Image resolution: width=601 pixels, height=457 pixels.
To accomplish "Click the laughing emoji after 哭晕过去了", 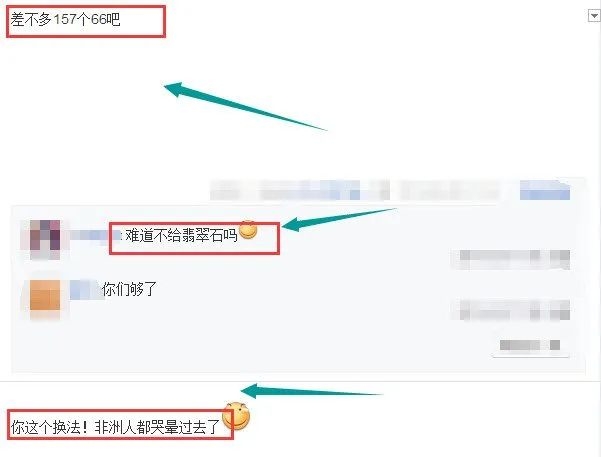I will [x=236, y=416].
